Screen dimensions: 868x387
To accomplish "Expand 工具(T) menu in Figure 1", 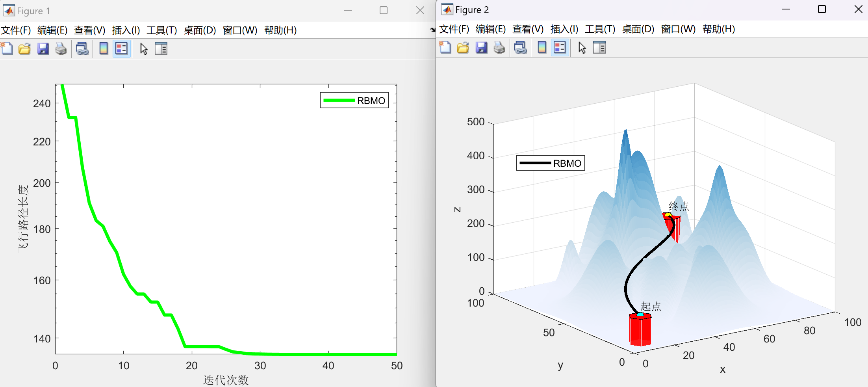I will [x=161, y=30].
